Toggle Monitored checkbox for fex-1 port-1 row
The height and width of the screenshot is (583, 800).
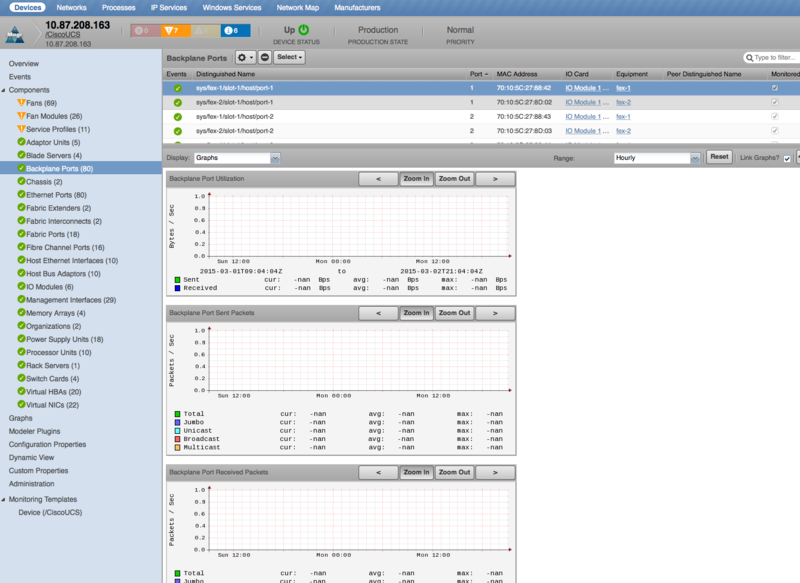[x=774, y=88]
